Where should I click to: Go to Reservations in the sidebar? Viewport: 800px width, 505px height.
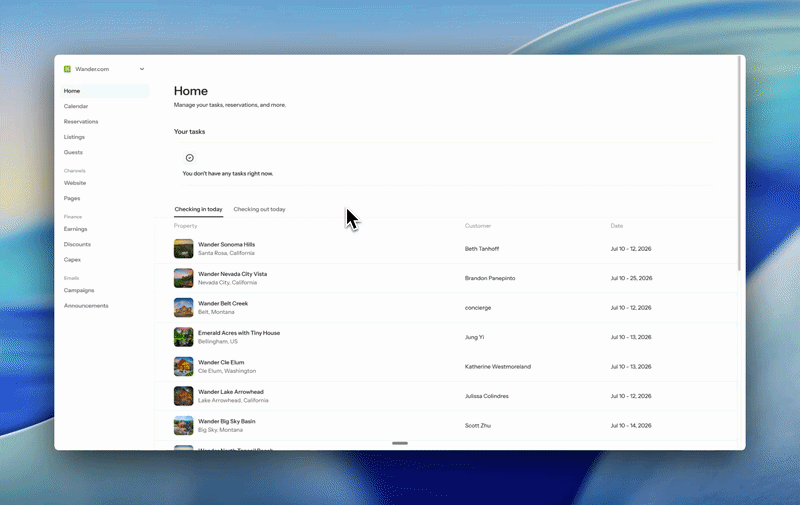click(81, 121)
